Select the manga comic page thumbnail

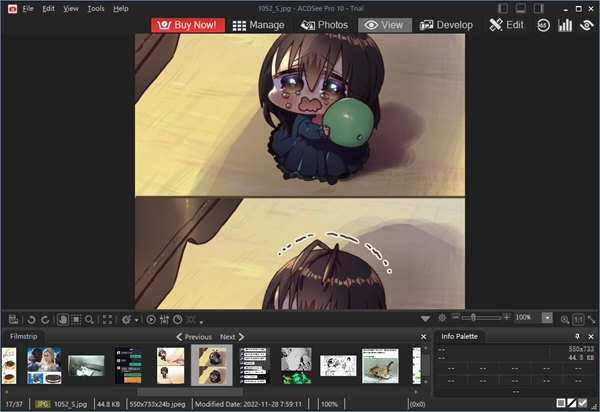(338, 365)
